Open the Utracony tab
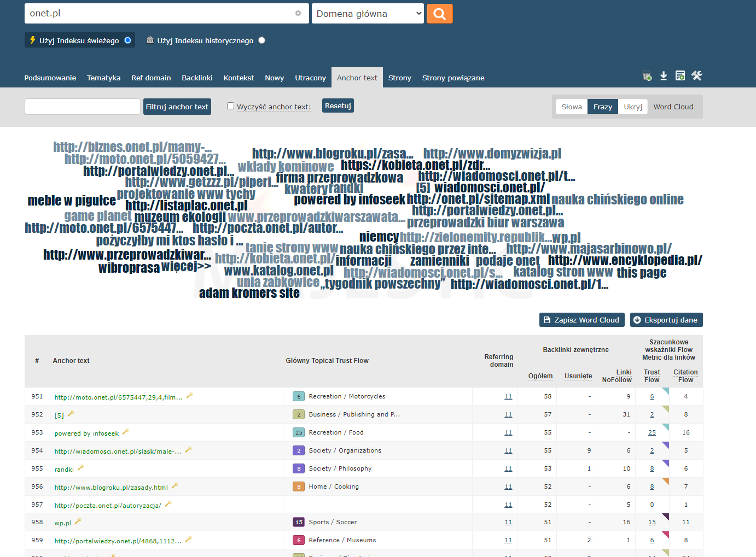This screenshot has height=557, width=756. click(310, 78)
